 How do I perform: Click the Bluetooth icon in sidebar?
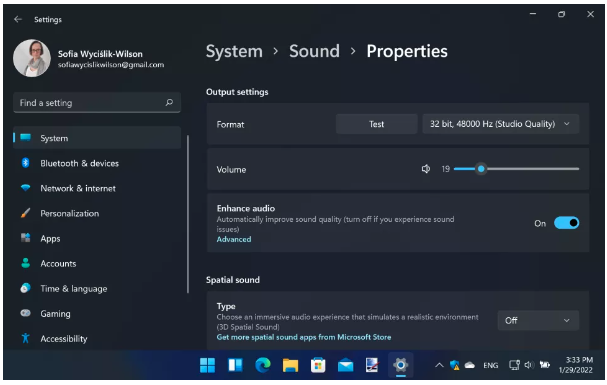click(x=26, y=163)
